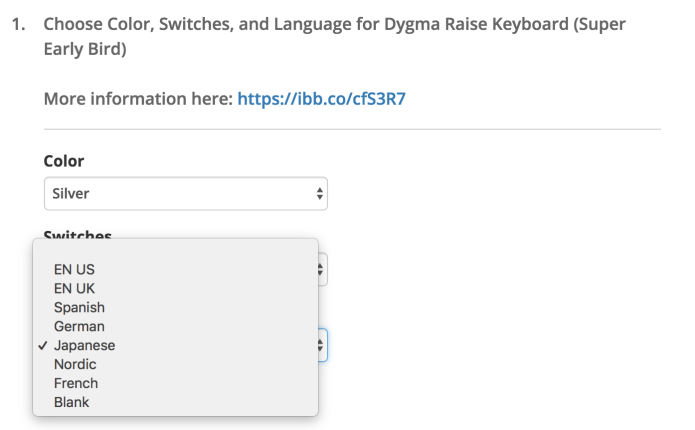Screen dimensions: 695x430
Task: Select the empty first option in list
Action: 175,251
